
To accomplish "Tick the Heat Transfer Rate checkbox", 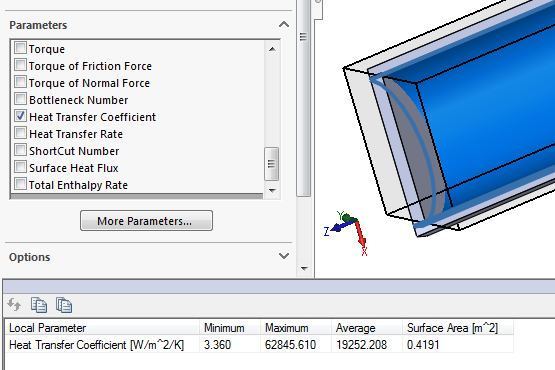I will tap(21, 133).
